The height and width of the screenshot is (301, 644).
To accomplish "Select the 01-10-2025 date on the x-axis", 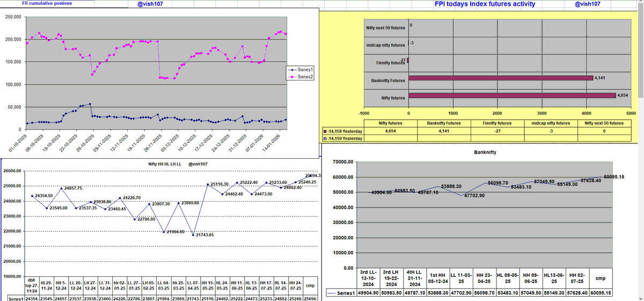I will pyautogui.click(x=18, y=143).
